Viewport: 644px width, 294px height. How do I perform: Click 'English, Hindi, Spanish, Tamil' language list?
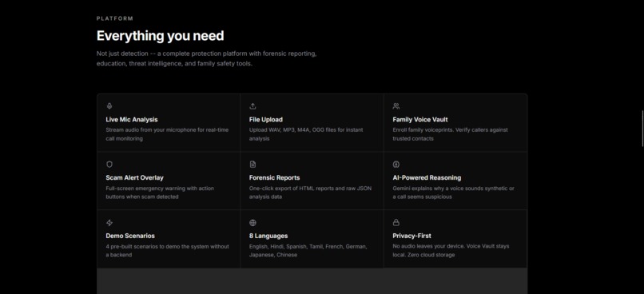(308, 251)
